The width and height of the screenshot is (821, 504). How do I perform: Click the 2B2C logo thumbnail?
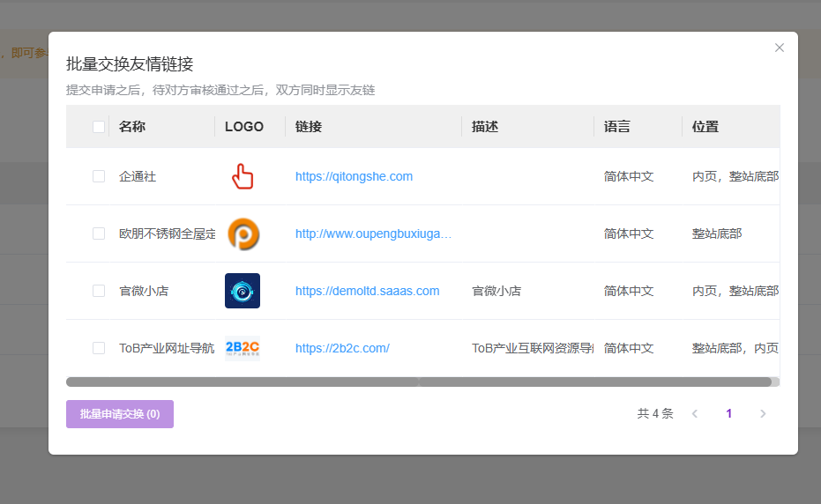point(243,348)
